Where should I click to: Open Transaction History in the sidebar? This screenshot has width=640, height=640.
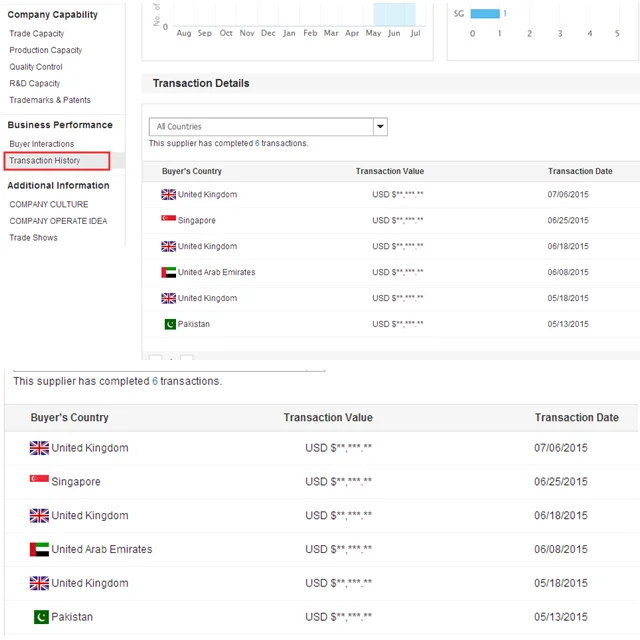pyautogui.click(x=45, y=161)
